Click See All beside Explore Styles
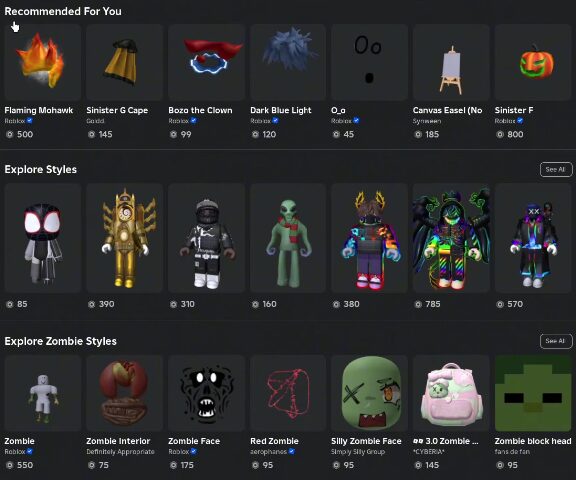Image resolution: width=576 pixels, height=480 pixels. pos(556,169)
